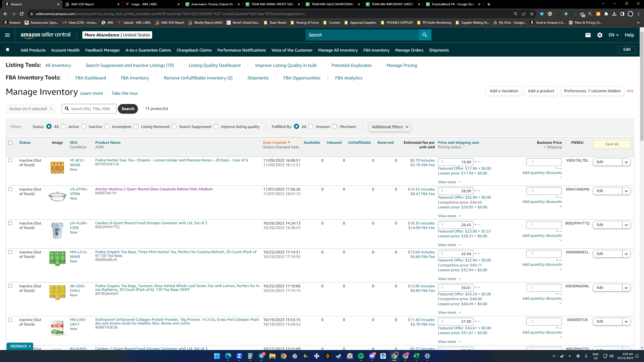Viewport: 644px width, 362px height.
Task: Open the browser downloads icon
Action: (614, 14)
